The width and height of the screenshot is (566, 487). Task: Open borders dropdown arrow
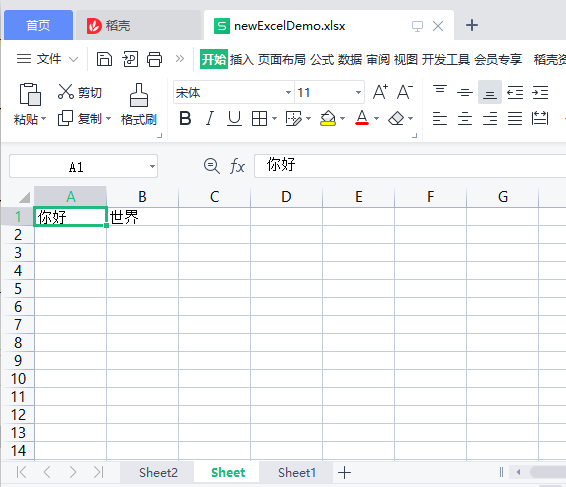pos(274,118)
